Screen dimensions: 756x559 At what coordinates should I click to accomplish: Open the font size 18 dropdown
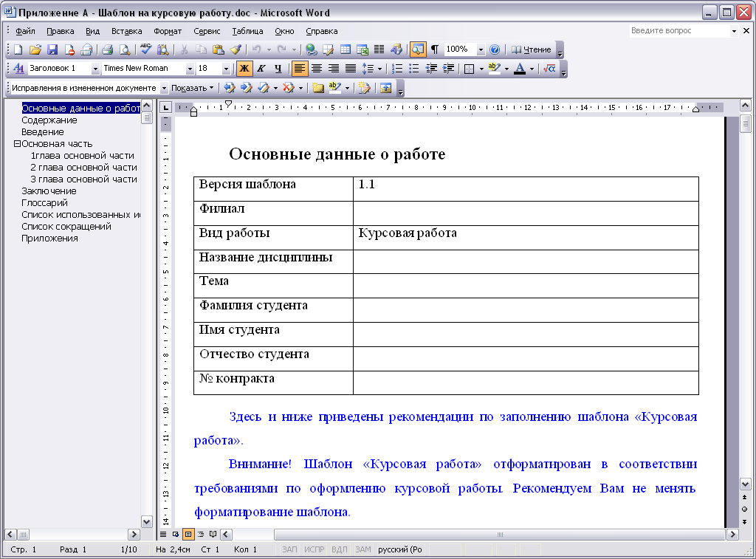[226, 69]
